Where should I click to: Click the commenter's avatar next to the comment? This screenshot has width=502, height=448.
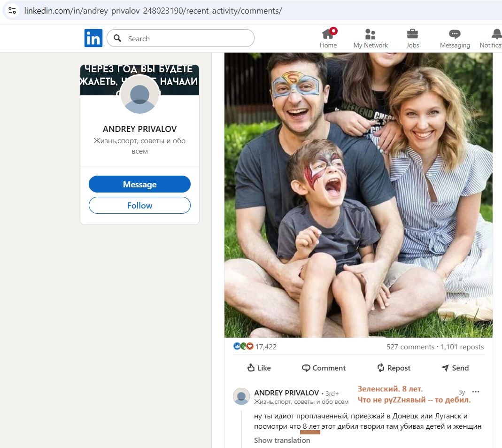pyautogui.click(x=241, y=396)
